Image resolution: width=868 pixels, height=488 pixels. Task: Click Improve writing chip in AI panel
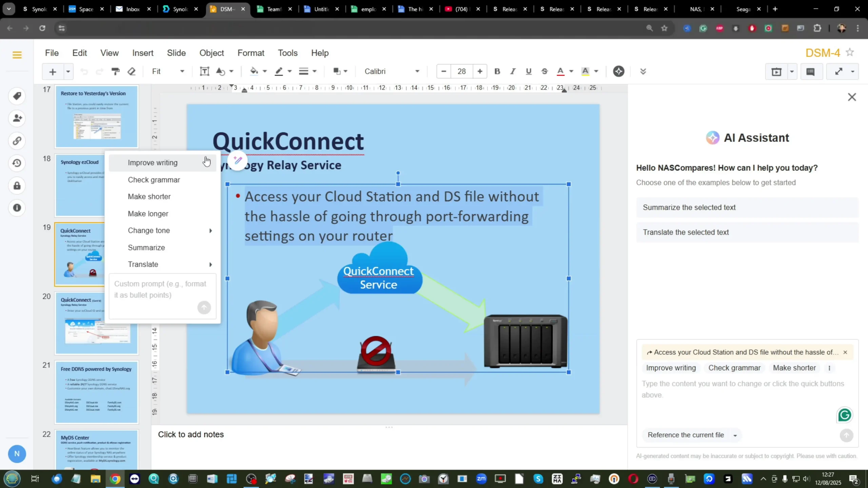coord(671,368)
